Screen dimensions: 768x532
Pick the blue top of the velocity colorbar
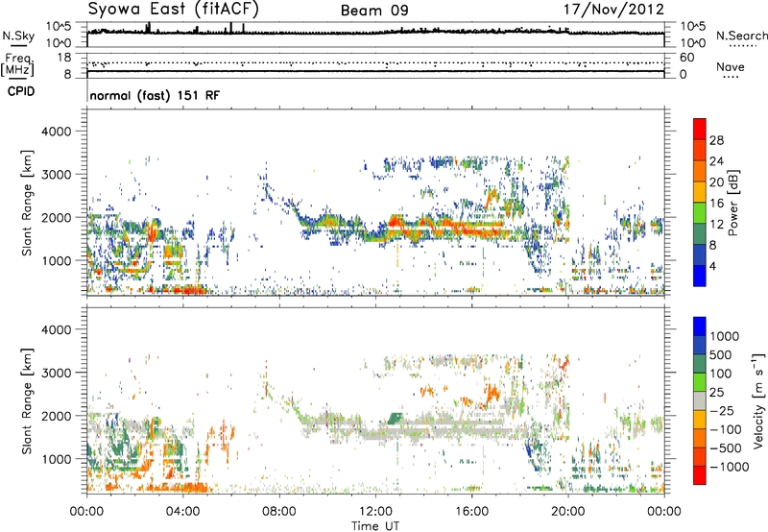[700, 326]
